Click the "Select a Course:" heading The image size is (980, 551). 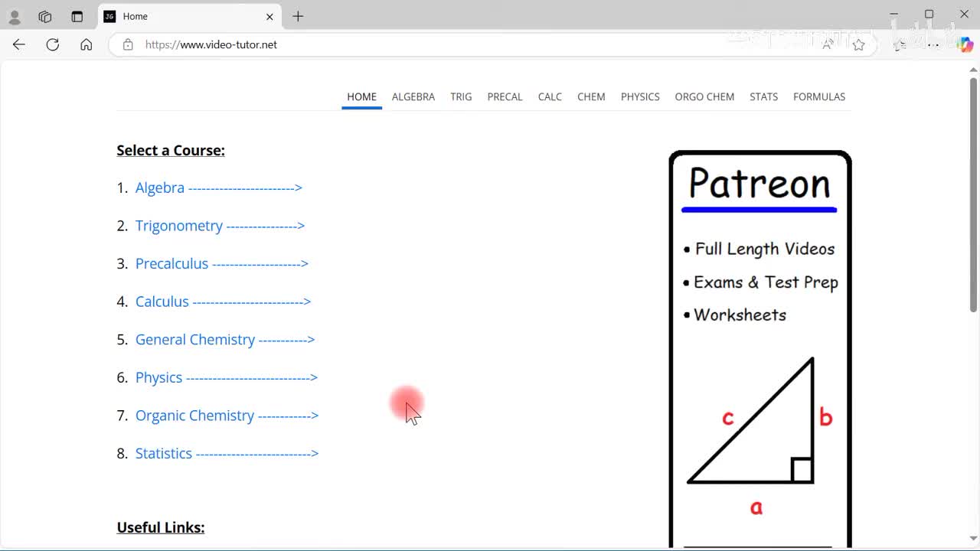coord(171,150)
